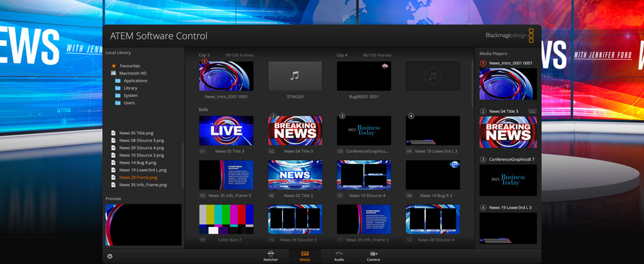This screenshot has height=264, width=644.
Task: Click the empty Clip 4 audio slot
Action: click(432, 76)
